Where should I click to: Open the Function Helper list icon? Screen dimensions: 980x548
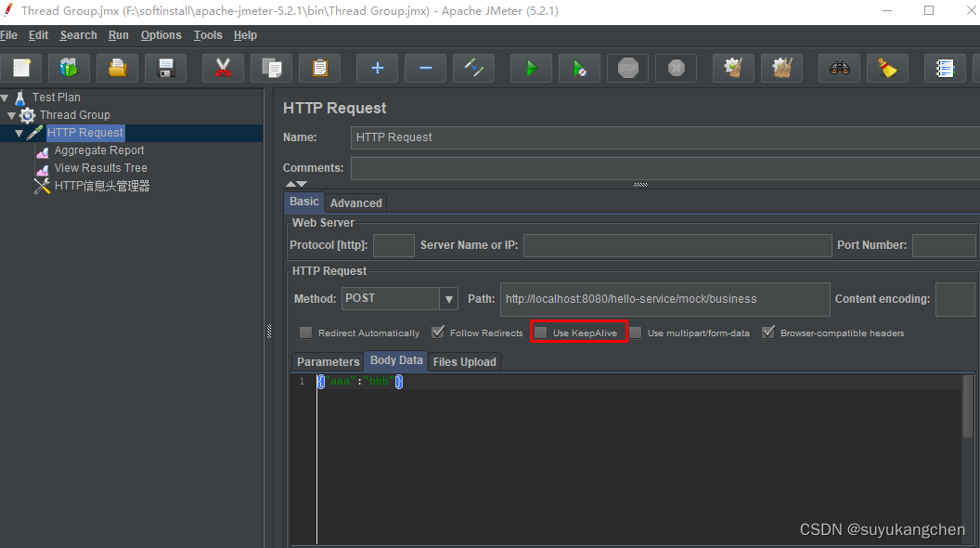(x=945, y=68)
